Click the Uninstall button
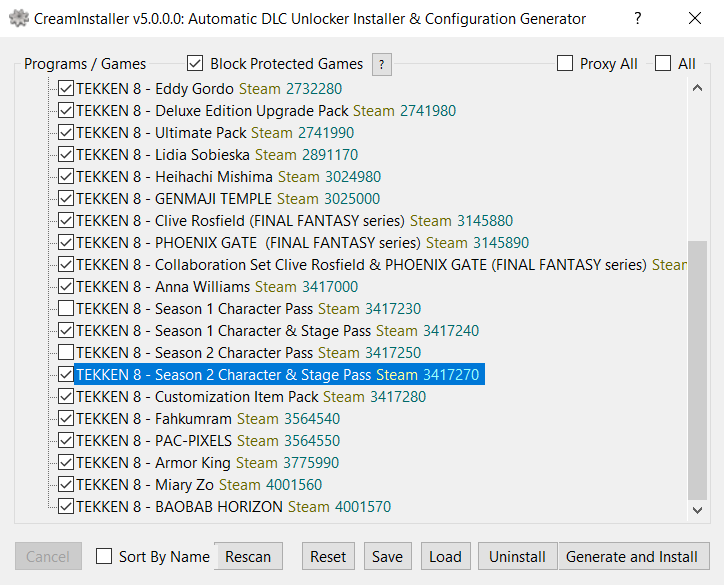This screenshot has height=585, width=724. pyautogui.click(x=518, y=556)
